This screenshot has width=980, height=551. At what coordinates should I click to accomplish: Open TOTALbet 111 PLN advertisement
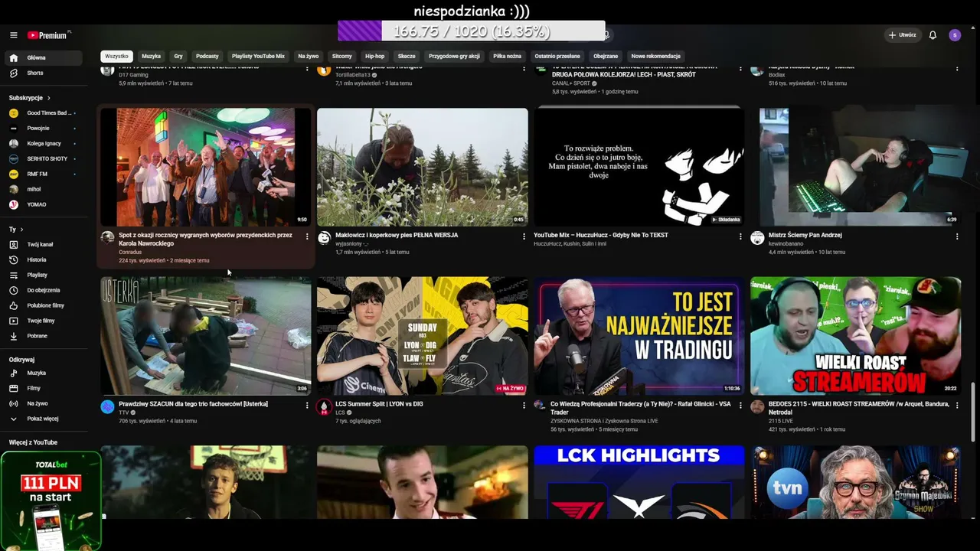click(x=51, y=500)
